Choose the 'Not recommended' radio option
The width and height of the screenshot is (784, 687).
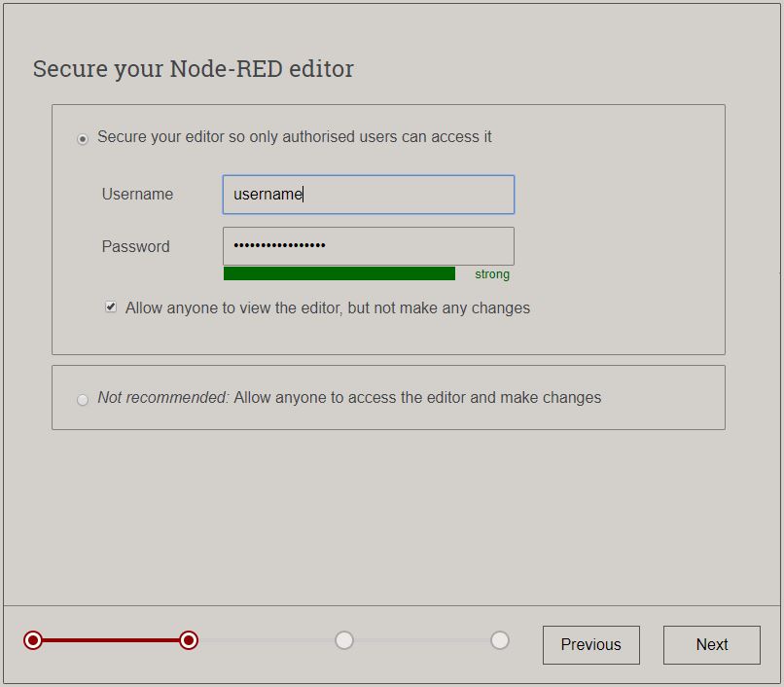point(83,400)
